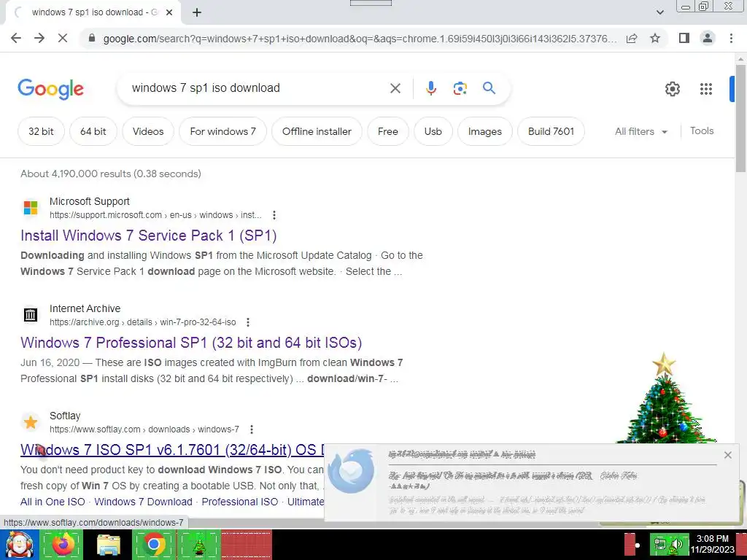Filter results by 32 bit

pyautogui.click(x=41, y=131)
